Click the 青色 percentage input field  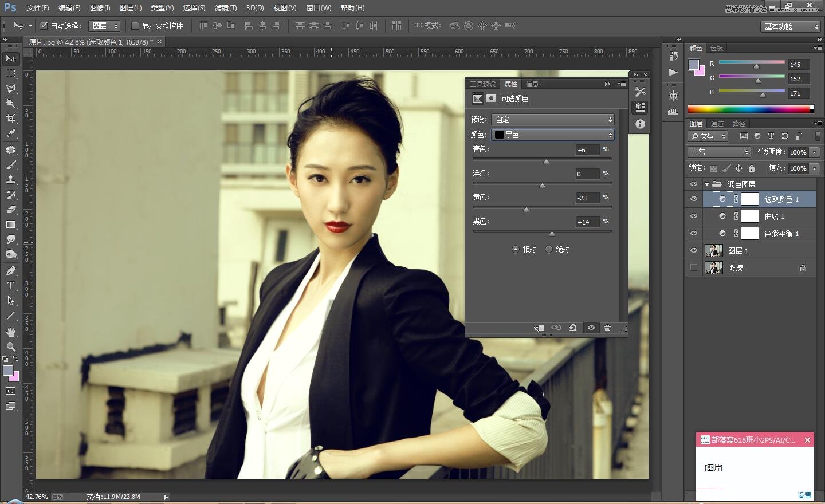[587, 150]
